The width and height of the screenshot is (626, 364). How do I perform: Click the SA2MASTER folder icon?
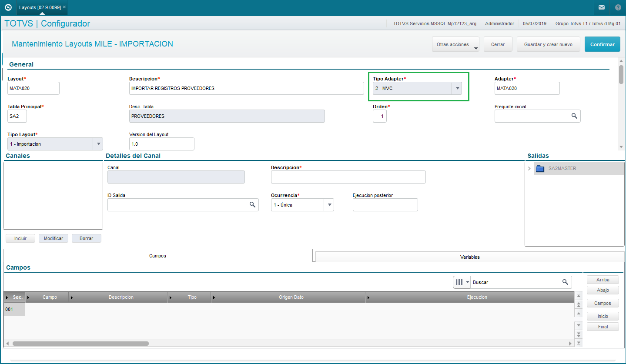(540, 168)
